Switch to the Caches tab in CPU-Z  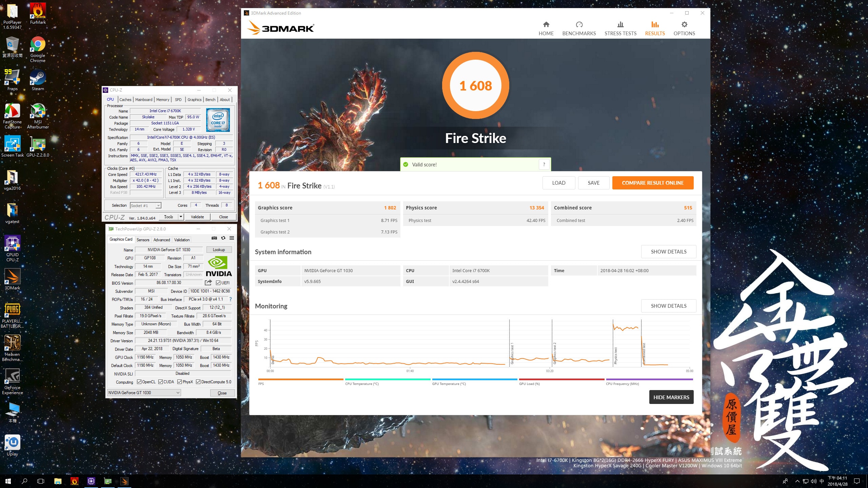(125, 100)
